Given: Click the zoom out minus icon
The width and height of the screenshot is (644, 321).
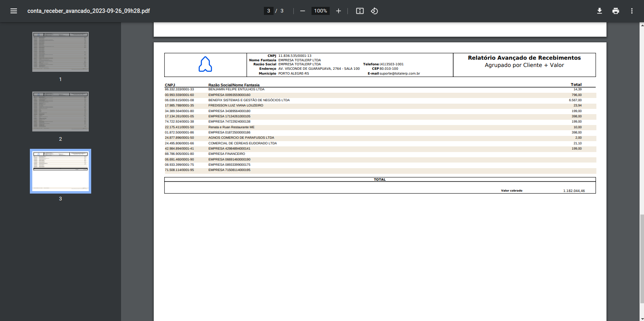Looking at the screenshot, I should pyautogui.click(x=303, y=11).
